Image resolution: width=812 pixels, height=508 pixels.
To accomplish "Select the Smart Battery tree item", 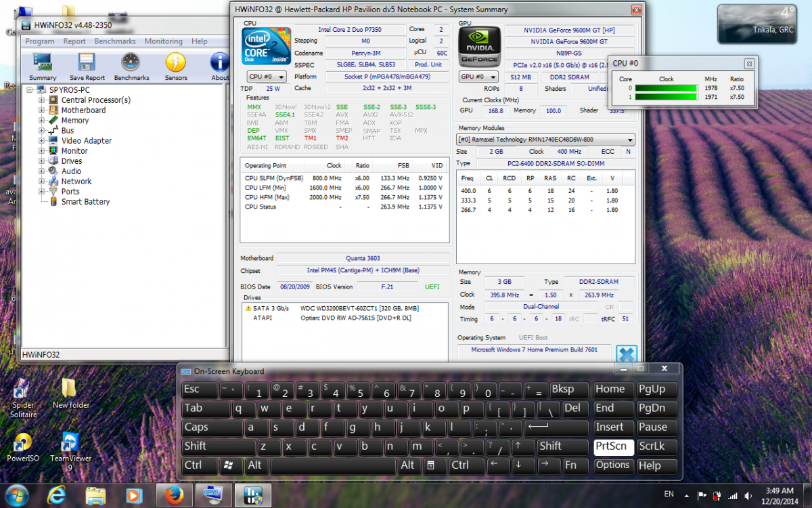I will coord(85,202).
